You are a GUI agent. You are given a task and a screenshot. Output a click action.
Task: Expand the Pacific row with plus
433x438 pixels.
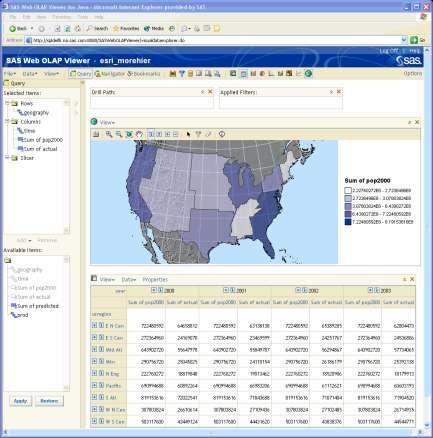pos(94,385)
